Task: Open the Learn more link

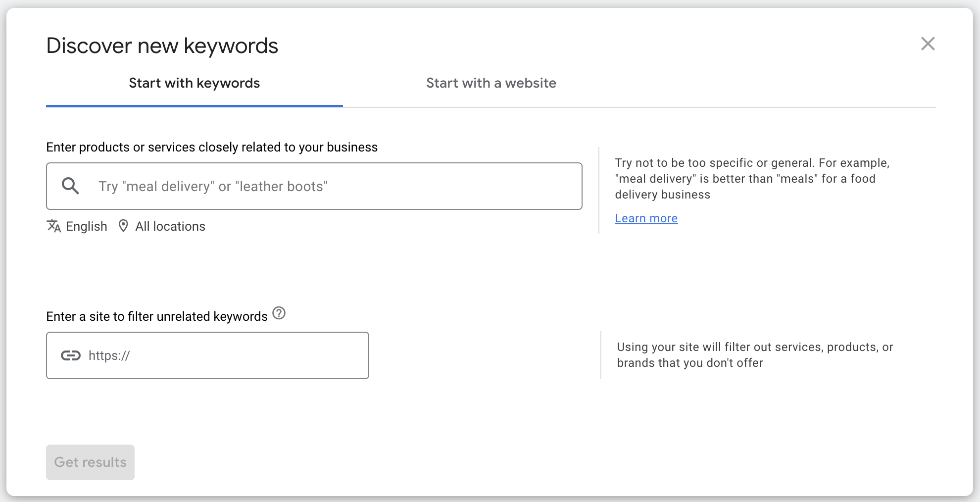Action: 646,218
